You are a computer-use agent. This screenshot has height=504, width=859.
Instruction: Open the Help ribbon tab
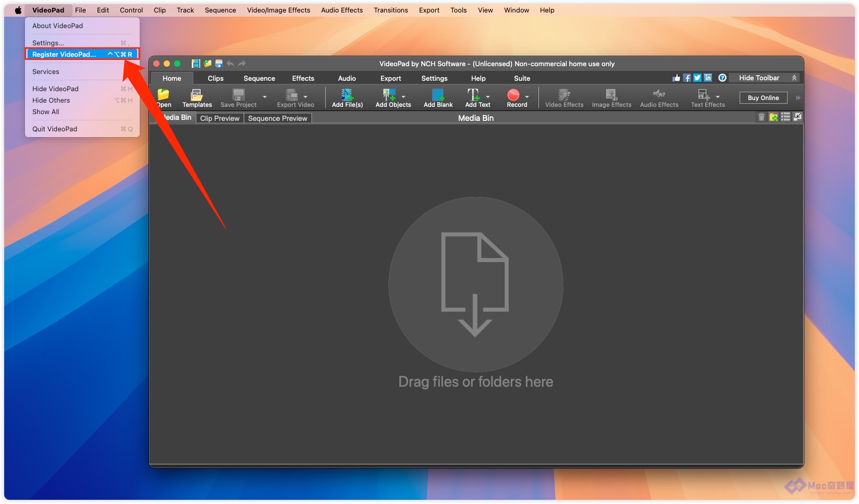478,78
